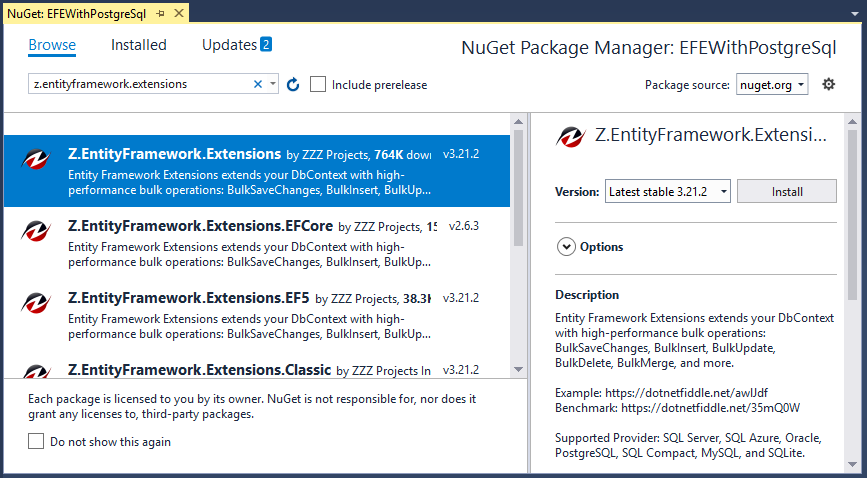Screen dimensions: 867x478
Task: Refresh the package search results
Action: pos(293,85)
